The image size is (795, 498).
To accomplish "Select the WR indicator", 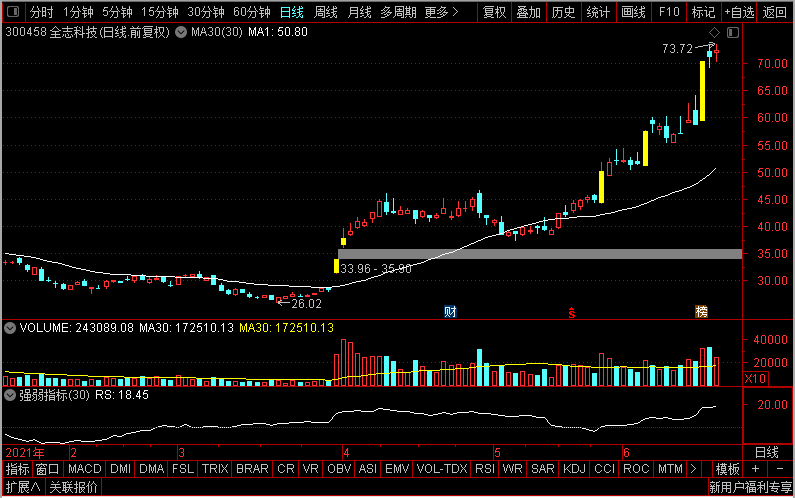I will (x=512, y=469).
